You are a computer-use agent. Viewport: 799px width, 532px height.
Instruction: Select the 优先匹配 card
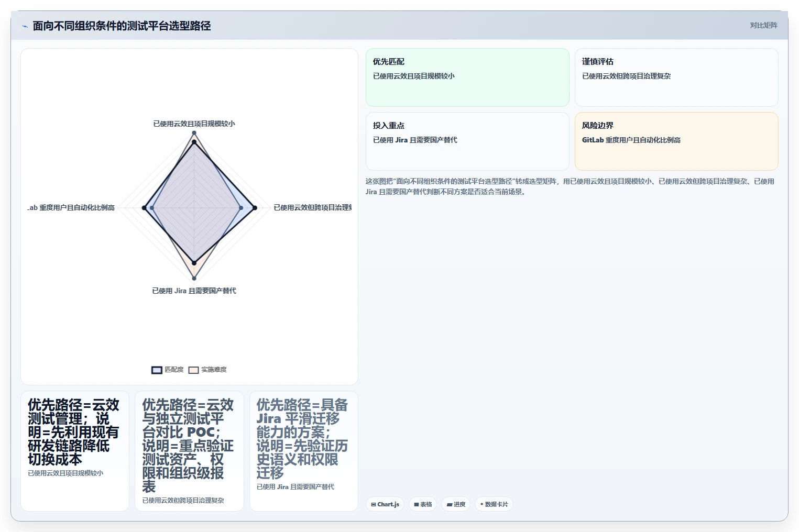coord(467,77)
